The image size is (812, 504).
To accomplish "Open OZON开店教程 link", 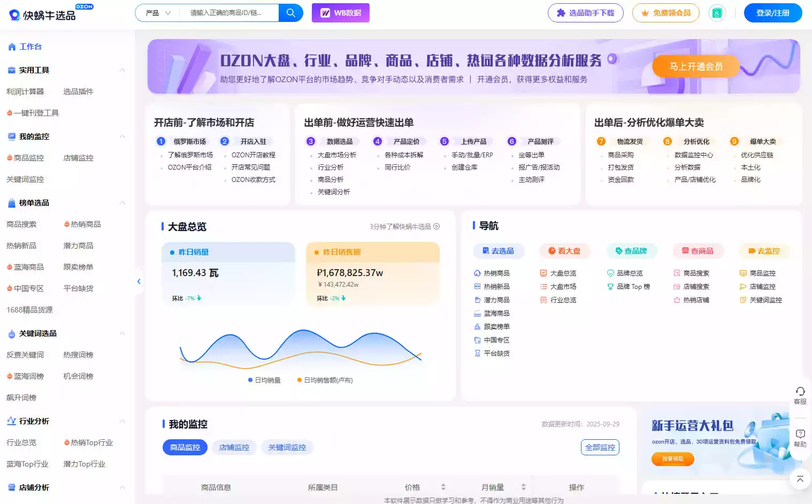I will tap(253, 155).
